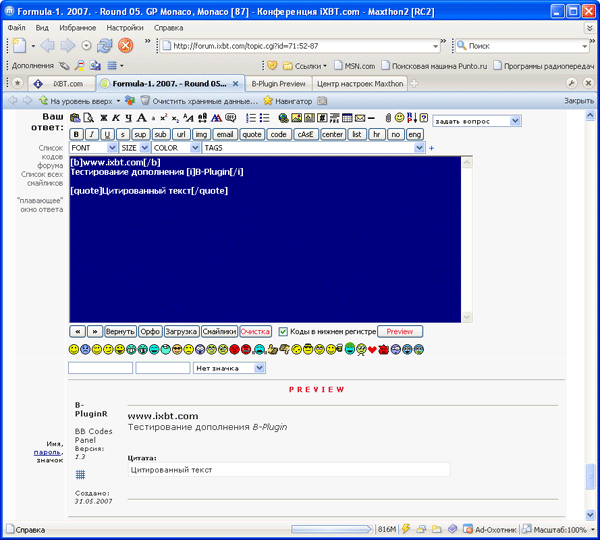
Task: Click the lightning bolt status bar icon
Action: tap(406, 529)
